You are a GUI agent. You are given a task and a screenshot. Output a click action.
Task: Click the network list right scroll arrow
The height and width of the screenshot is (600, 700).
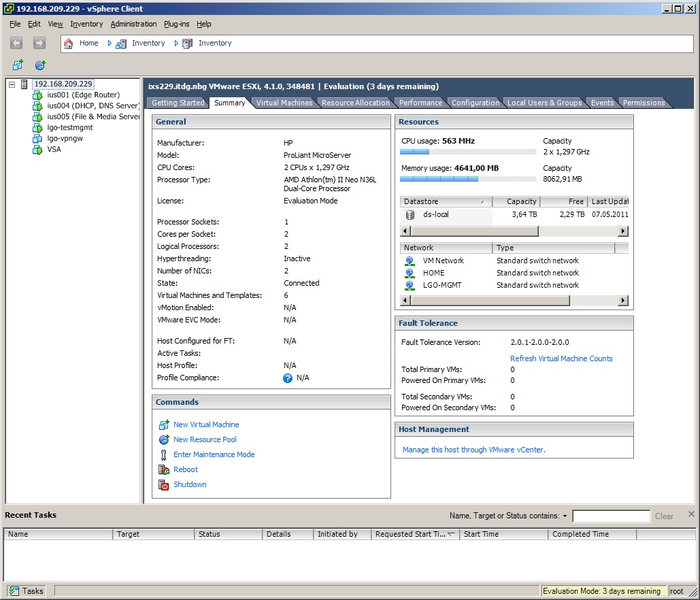click(623, 301)
